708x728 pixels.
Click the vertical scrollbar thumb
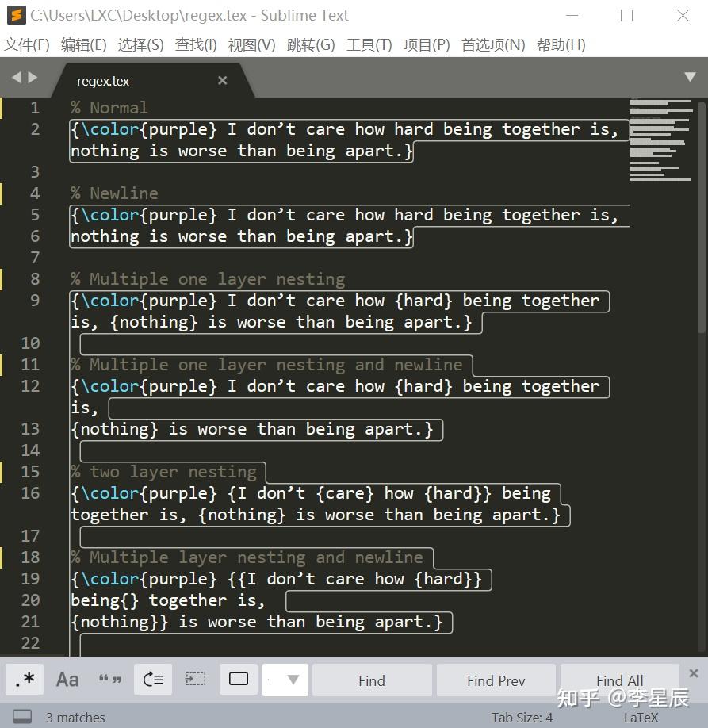(701, 217)
